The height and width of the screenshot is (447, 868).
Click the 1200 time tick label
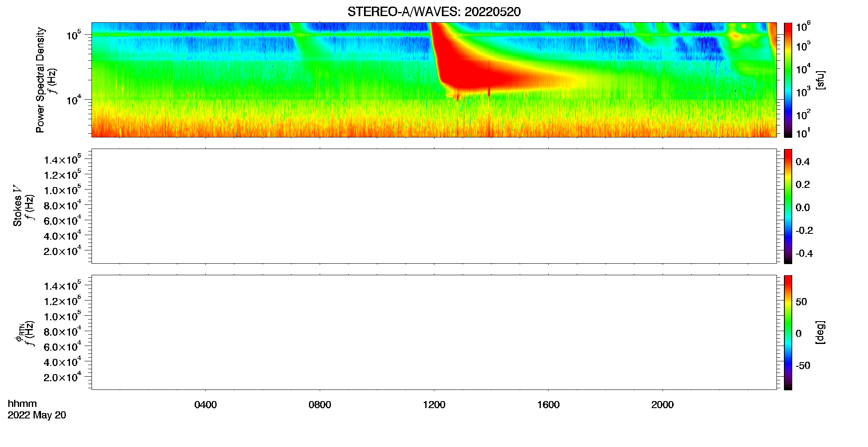(x=434, y=405)
